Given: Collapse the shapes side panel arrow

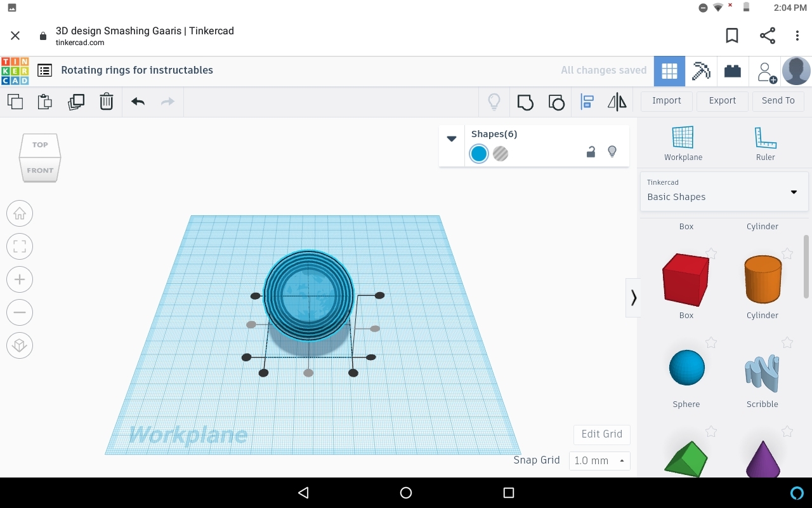Looking at the screenshot, I should 633,297.
